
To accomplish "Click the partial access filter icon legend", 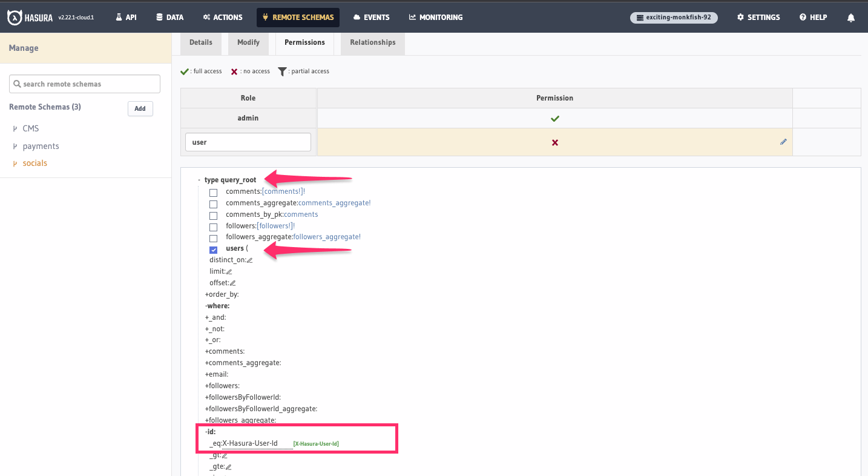I will click(281, 71).
